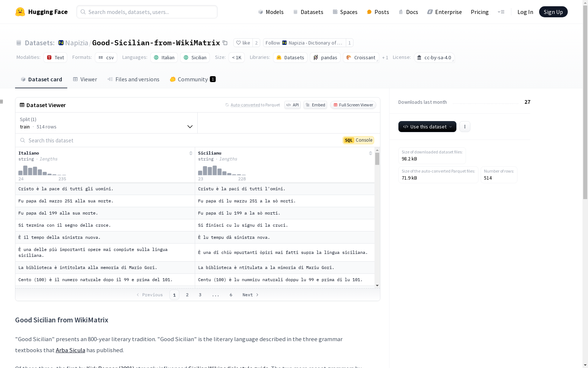
Task: Click the Sign Up button
Action: point(553,12)
